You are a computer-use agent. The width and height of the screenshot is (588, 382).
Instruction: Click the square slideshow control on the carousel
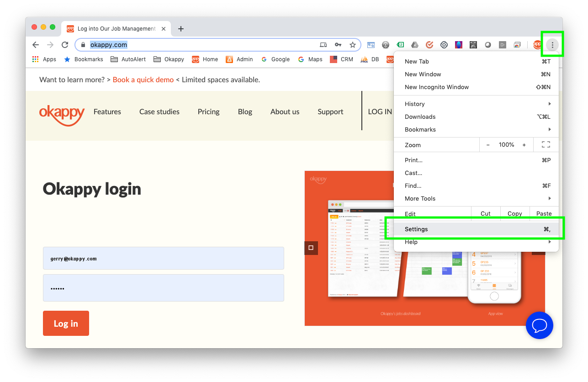point(311,248)
